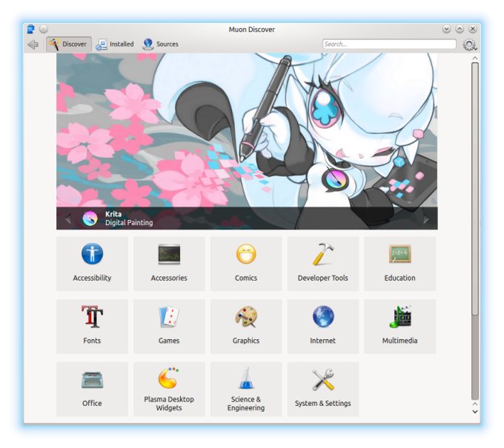Image resolution: width=504 pixels, height=448 pixels.
Task: Click the vertical scrollbar down arrow
Action: pos(475,411)
